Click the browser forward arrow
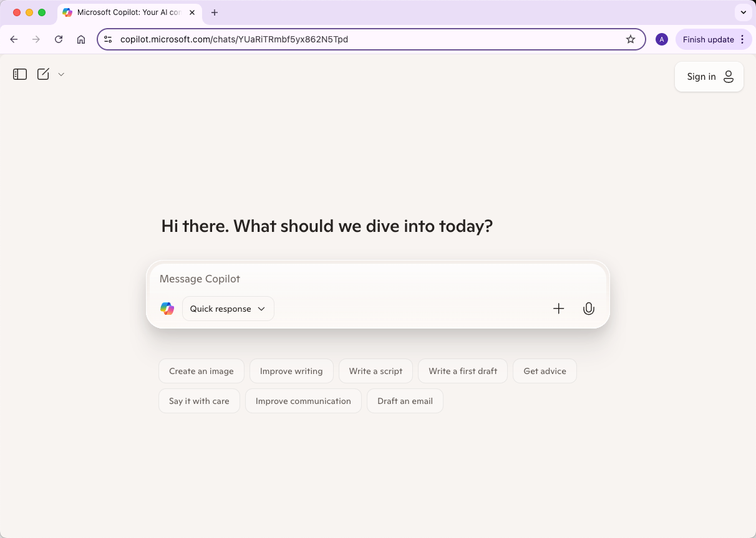Screen dimensions: 756x538 pos(36,39)
